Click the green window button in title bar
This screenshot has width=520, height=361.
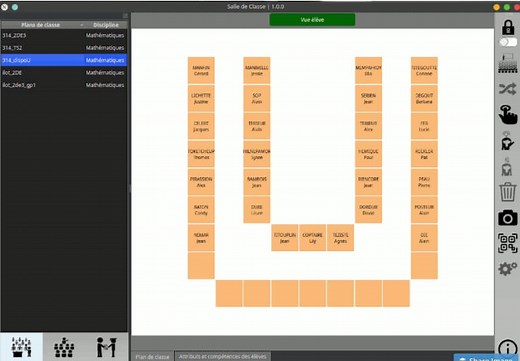click(x=507, y=7)
